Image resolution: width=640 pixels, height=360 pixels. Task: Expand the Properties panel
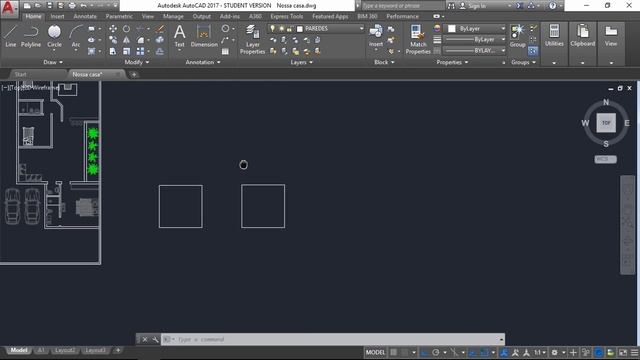452,62
